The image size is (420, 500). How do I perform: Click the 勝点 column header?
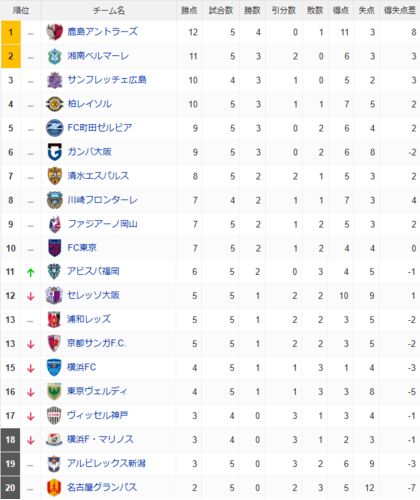coord(189,10)
